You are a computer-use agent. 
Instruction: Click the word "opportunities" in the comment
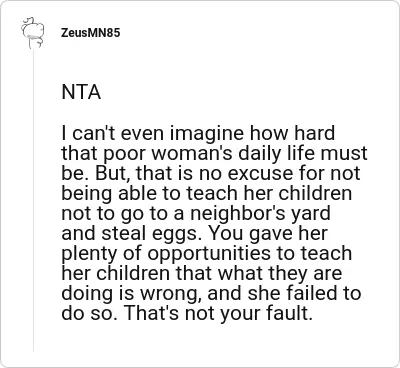click(209, 255)
